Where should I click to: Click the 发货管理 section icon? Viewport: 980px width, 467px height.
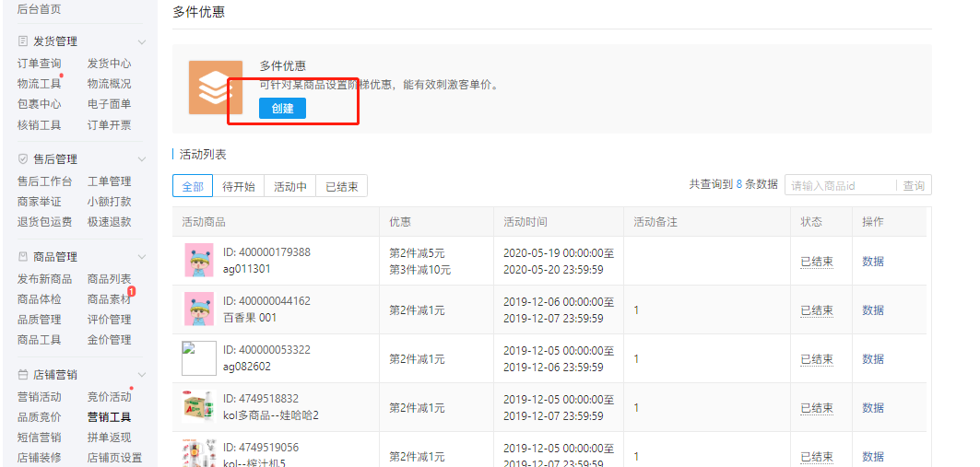point(23,41)
